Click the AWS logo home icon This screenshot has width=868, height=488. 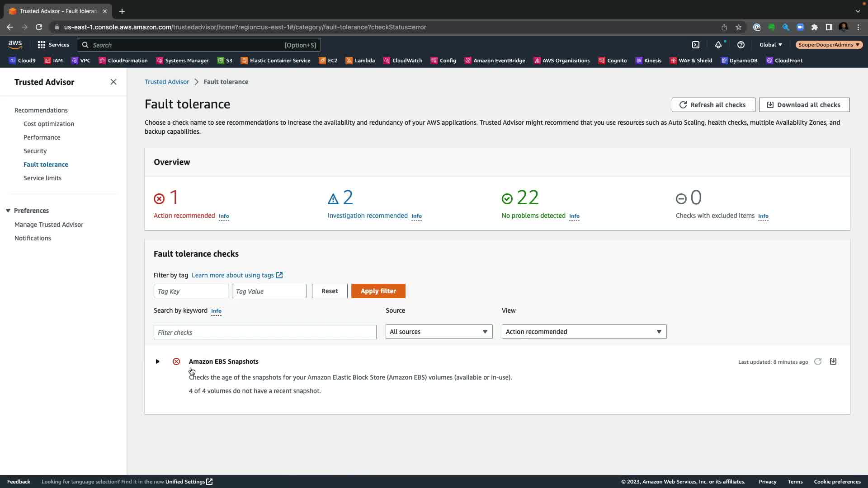coord(15,44)
